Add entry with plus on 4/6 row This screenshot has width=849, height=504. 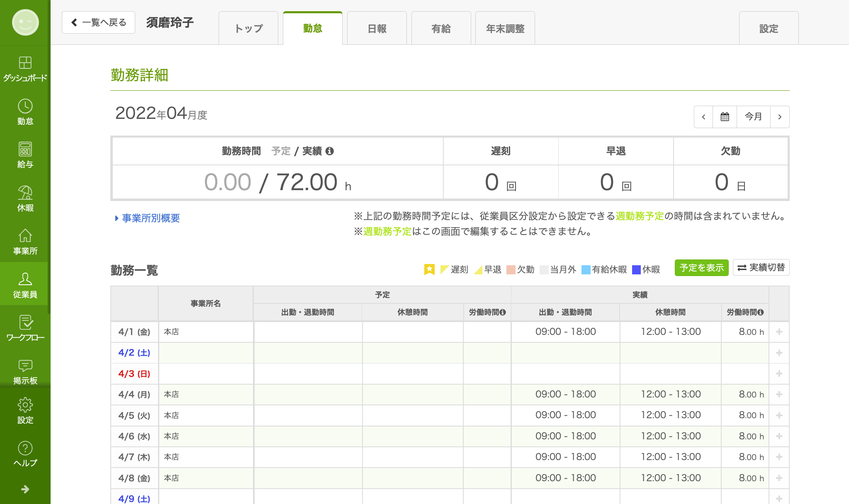tap(779, 436)
